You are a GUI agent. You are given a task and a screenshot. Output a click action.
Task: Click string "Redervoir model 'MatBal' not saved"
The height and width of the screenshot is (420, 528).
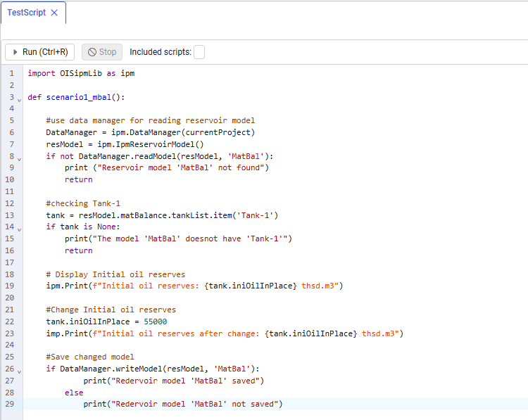tap(194, 405)
